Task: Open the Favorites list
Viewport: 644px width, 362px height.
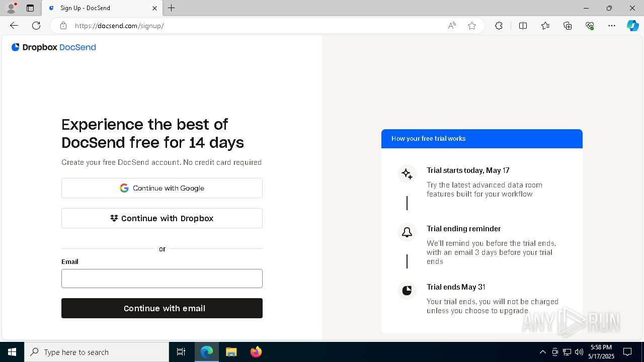Action: [545, 26]
